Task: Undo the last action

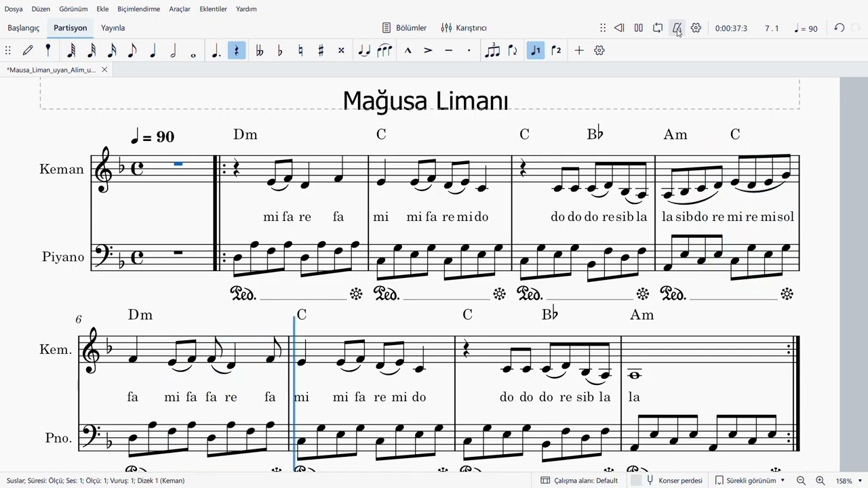Action: [x=840, y=28]
